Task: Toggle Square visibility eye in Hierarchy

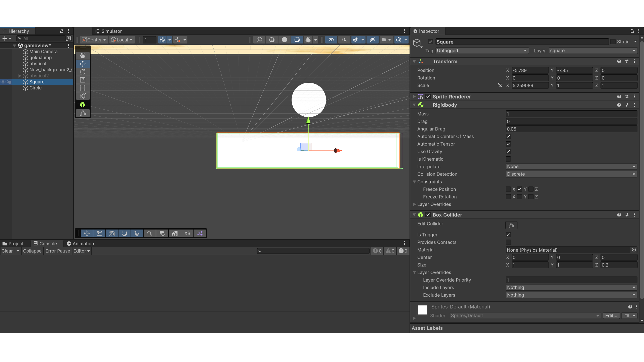Action: point(3,82)
